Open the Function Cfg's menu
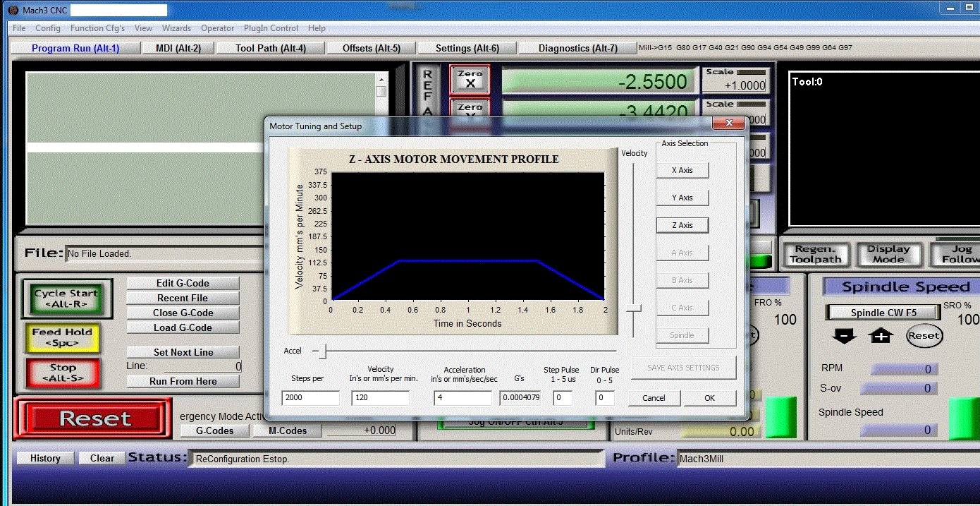The image size is (980, 506). (97, 28)
